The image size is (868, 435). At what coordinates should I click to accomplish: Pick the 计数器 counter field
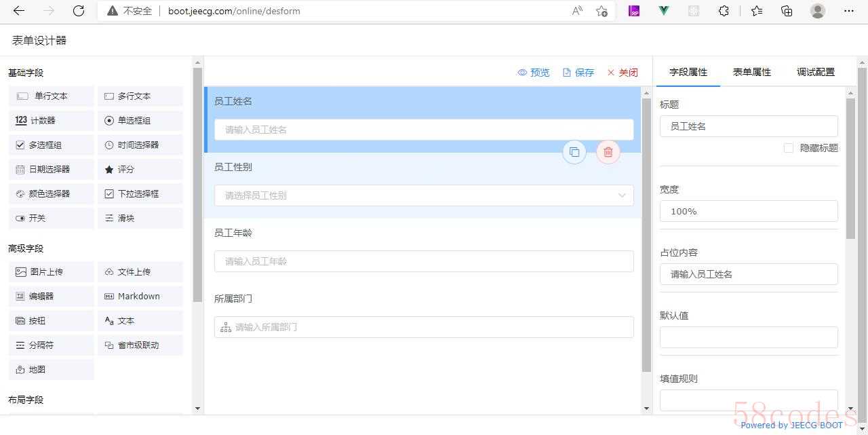52,121
